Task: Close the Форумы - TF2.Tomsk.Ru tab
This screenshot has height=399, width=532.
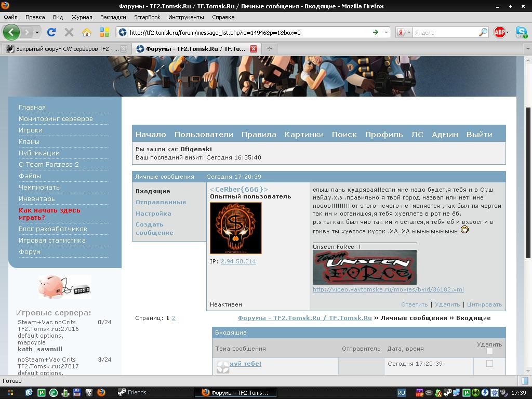Action: click(x=254, y=49)
